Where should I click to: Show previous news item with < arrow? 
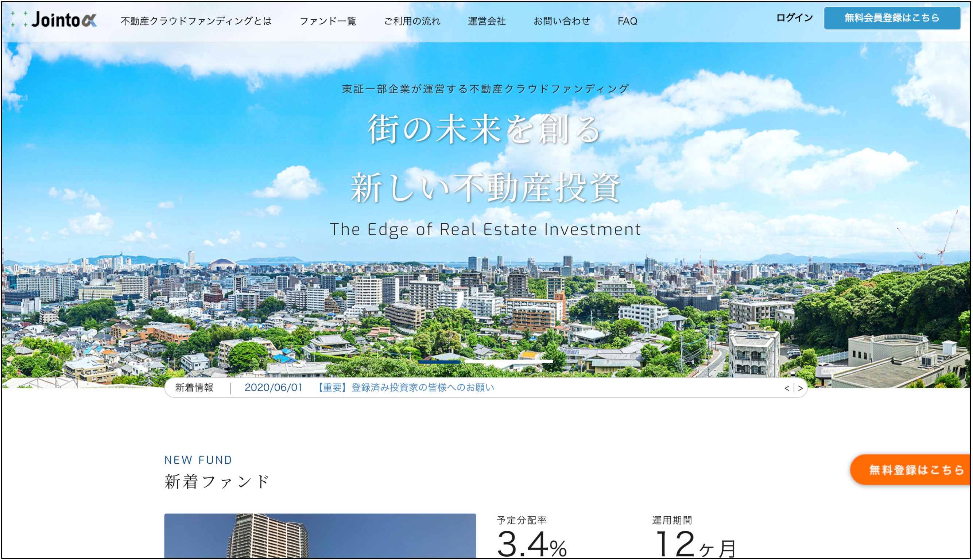coord(787,388)
